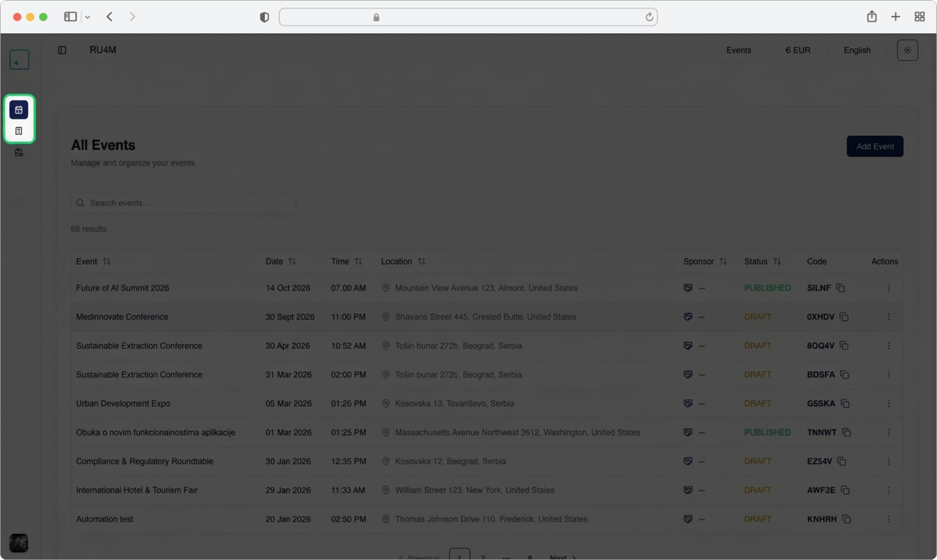Click the document list sidebar icon
This screenshot has height=560, width=937.
point(19,131)
